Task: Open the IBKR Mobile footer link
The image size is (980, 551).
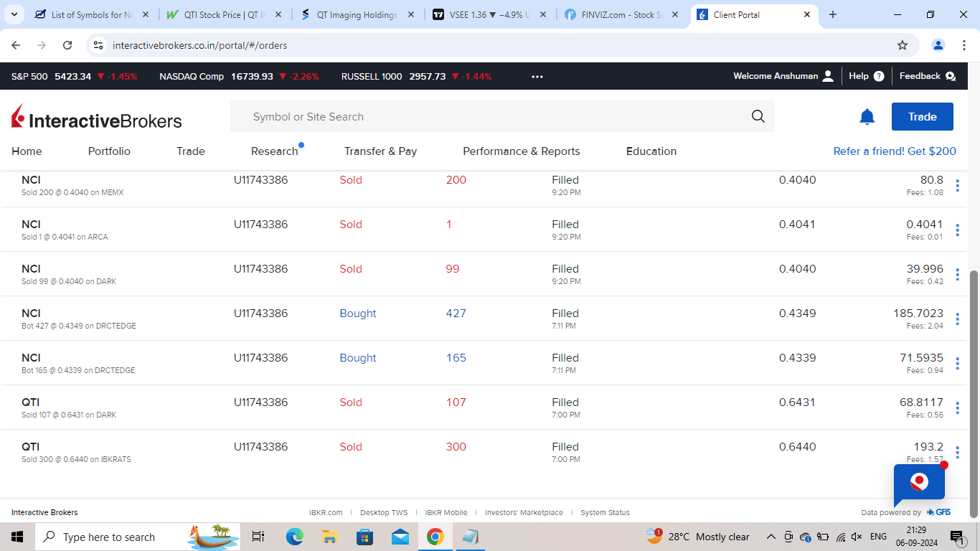Action: click(446, 512)
